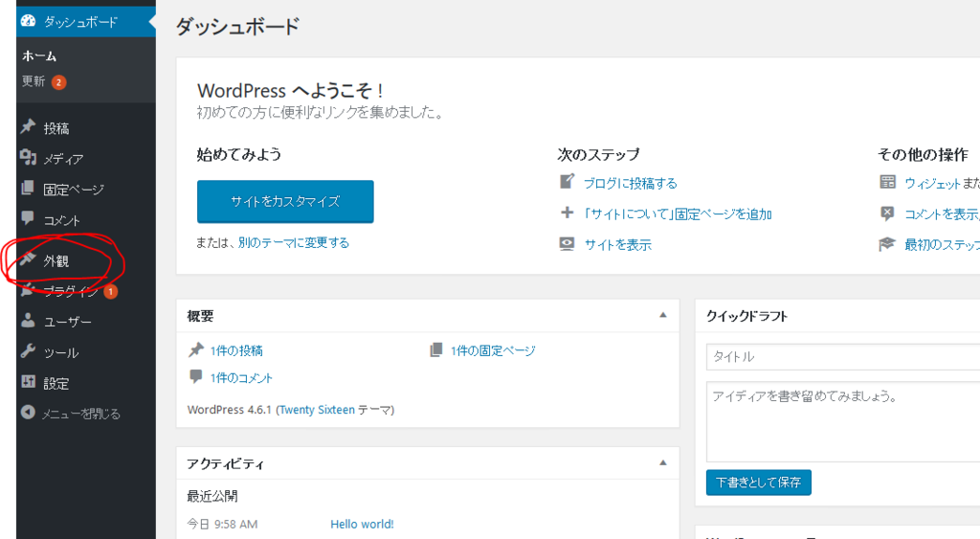Click the サイトをカスタマイズ button
This screenshot has width=980, height=539.
[x=285, y=201]
